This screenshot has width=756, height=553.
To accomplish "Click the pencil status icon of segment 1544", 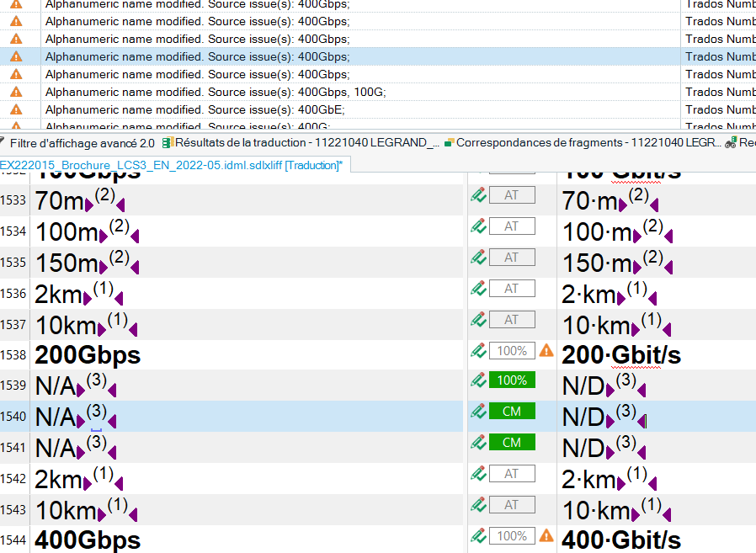I will 478,535.
